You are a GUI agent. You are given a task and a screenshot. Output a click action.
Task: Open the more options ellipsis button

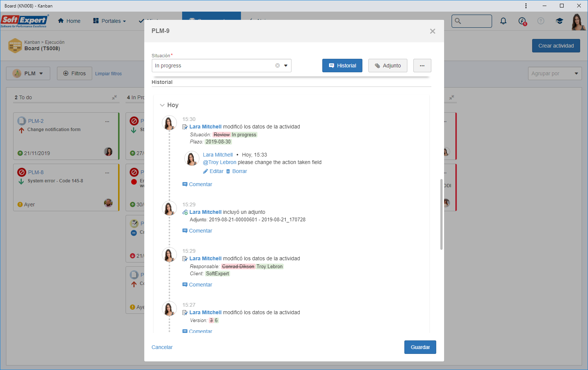(422, 66)
